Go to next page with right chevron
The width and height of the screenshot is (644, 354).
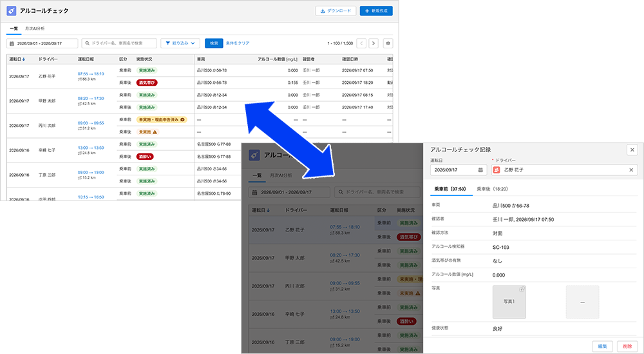point(374,43)
